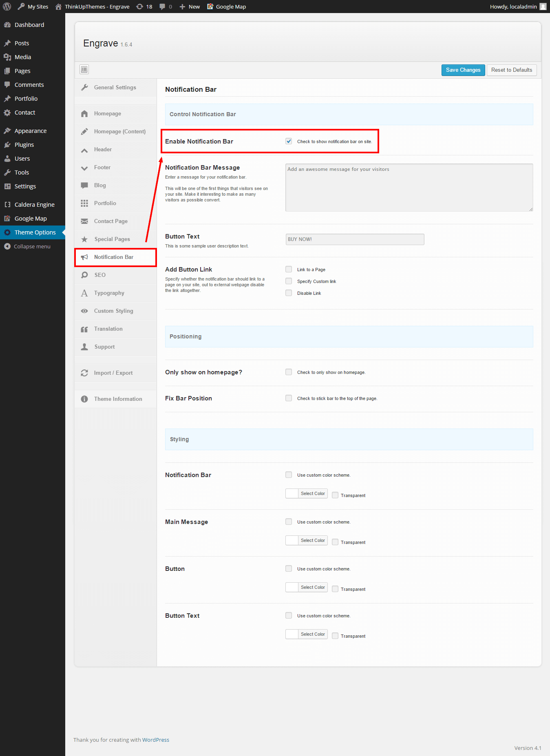Check the Only show on homepage box
Viewport: 550px width, 756px height.
(289, 372)
